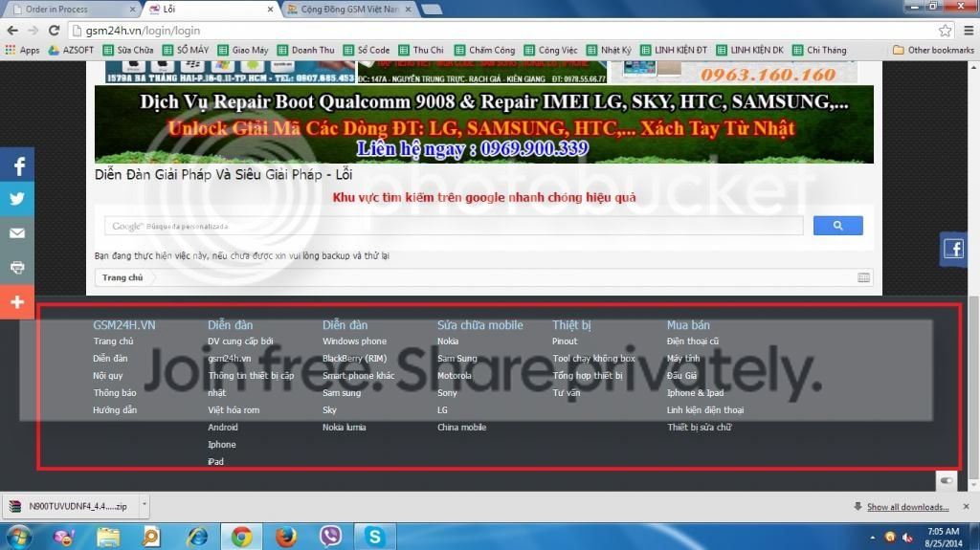Open AZSOFT bookmark
This screenshot has height=550, width=980.
click(x=71, y=50)
